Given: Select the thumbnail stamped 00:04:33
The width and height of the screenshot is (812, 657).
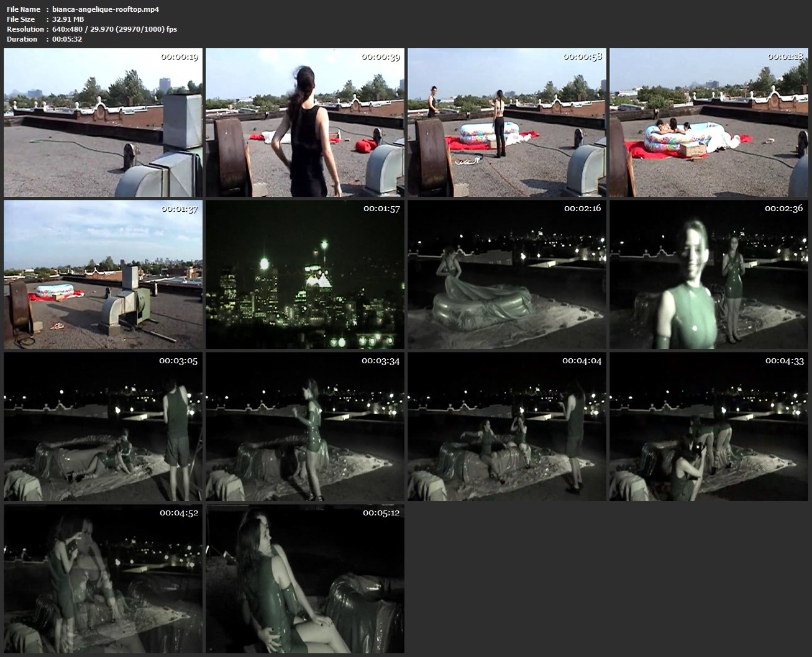Looking at the screenshot, I should (709, 427).
